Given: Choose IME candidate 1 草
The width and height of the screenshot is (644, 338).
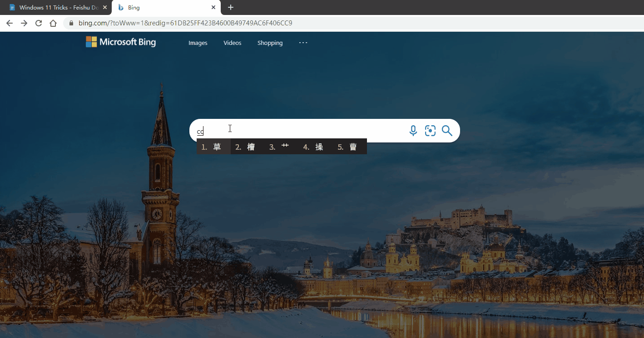Looking at the screenshot, I should click(x=214, y=147).
